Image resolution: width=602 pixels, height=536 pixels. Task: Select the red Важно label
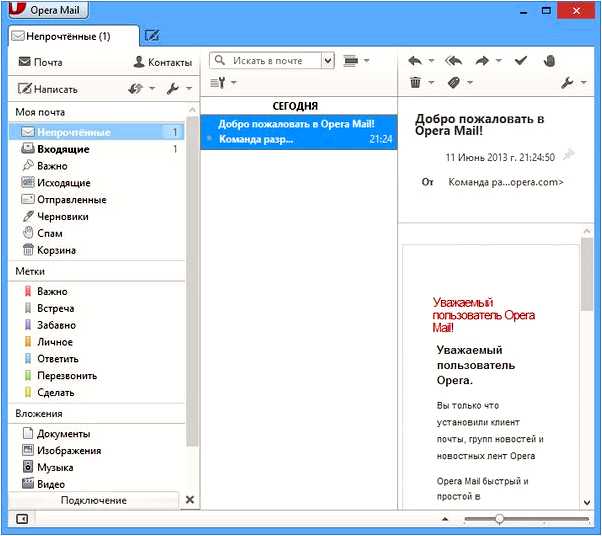46,291
